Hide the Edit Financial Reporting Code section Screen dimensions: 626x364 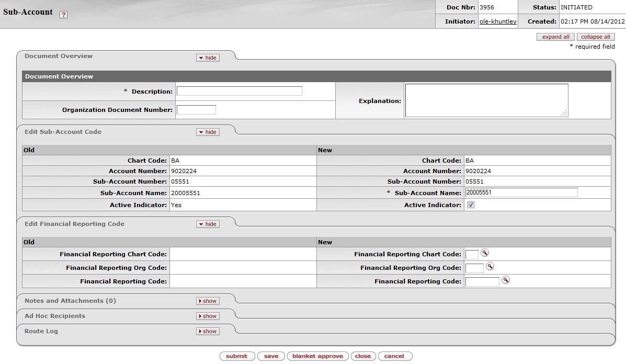[208, 224]
